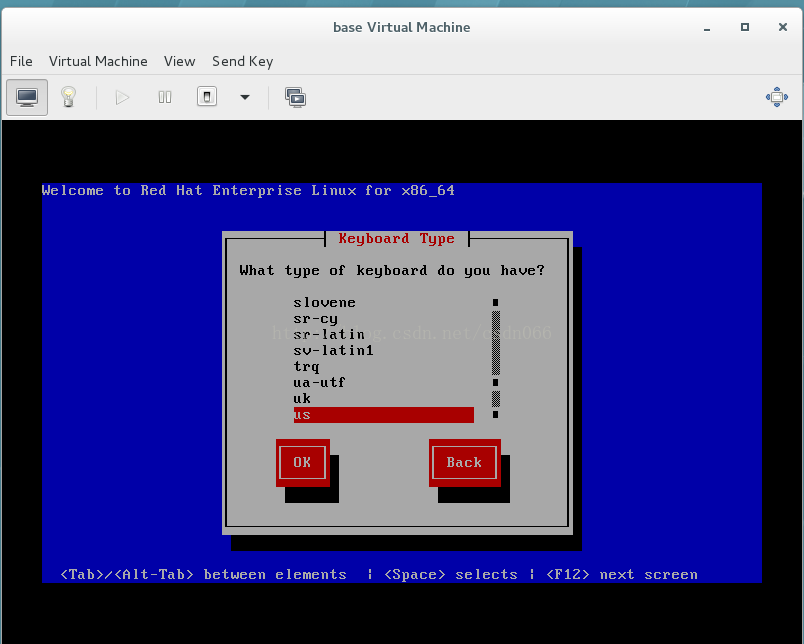
Task: Click OK in Keyboard Type dialog
Action: (303, 462)
